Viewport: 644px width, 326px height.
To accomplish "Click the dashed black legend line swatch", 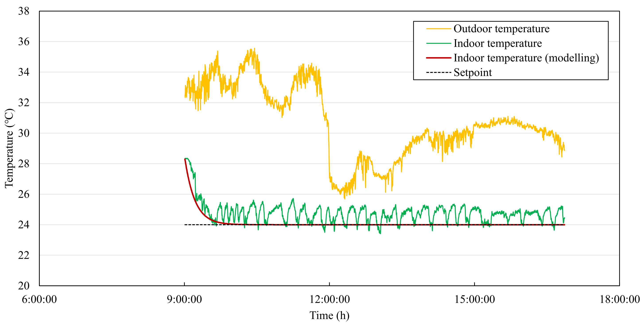I will pos(438,72).
